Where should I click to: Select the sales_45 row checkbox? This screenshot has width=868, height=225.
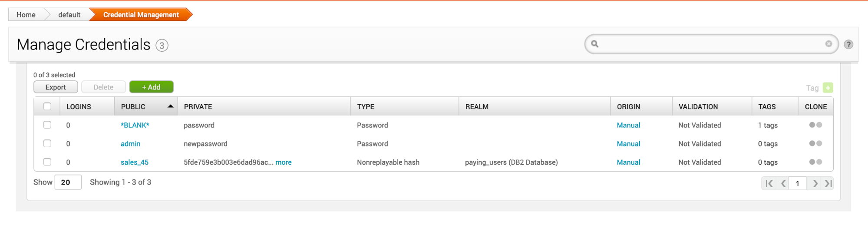point(47,162)
